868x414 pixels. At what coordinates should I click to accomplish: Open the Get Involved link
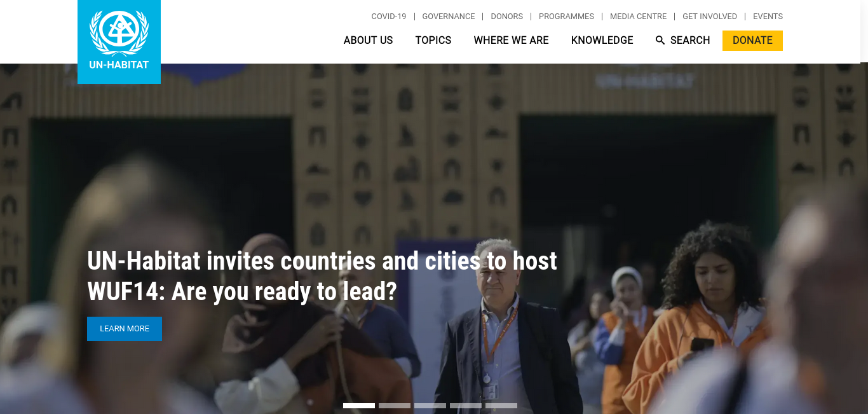pyautogui.click(x=710, y=17)
